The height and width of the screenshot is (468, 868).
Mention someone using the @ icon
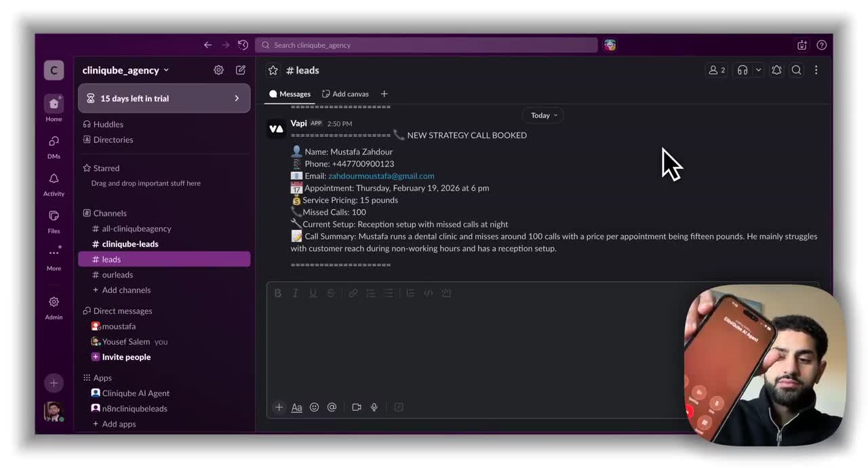[x=332, y=407]
